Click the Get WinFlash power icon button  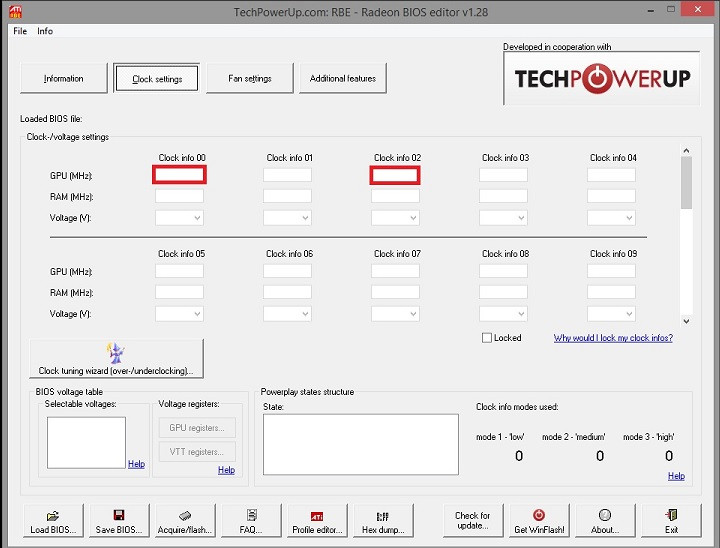(x=539, y=520)
